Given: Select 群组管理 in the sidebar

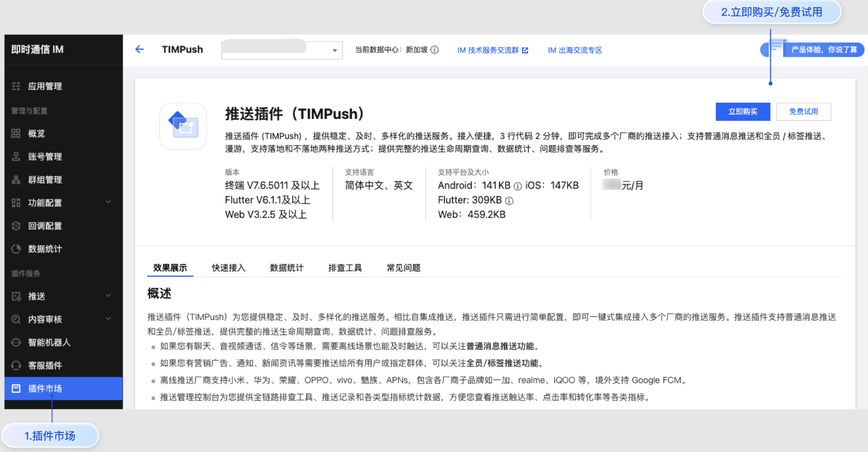Looking at the screenshot, I should (x=63, y=179).
